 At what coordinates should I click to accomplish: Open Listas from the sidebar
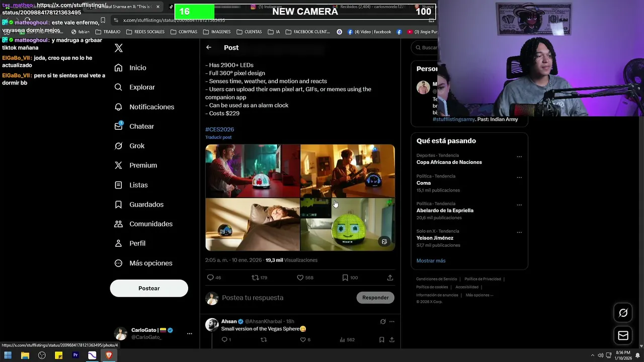[131, 185]
